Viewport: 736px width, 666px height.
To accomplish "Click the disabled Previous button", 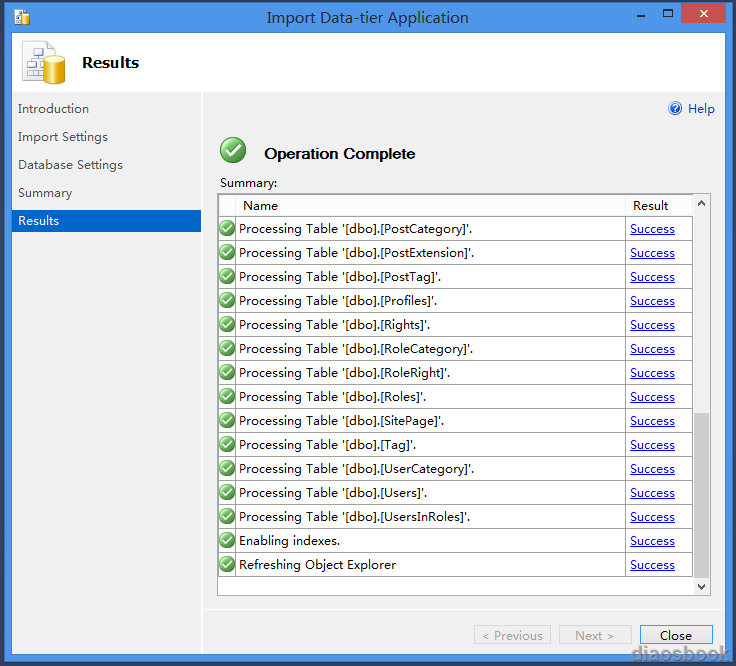I will pyautogui.click(x=513, y=635).
